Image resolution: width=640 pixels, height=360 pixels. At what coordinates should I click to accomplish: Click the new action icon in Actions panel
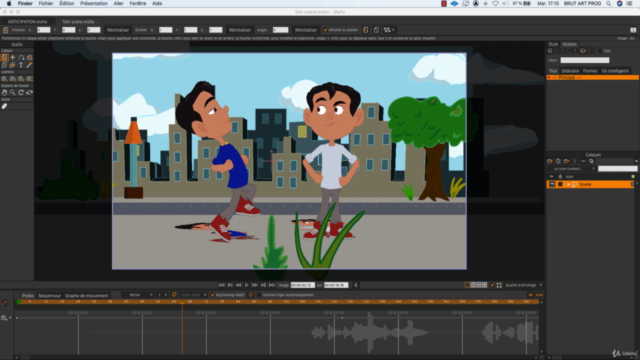550,51
